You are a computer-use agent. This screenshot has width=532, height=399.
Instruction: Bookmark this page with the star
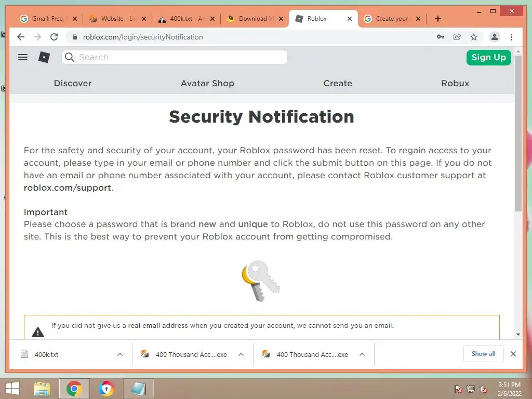point(474,37)
